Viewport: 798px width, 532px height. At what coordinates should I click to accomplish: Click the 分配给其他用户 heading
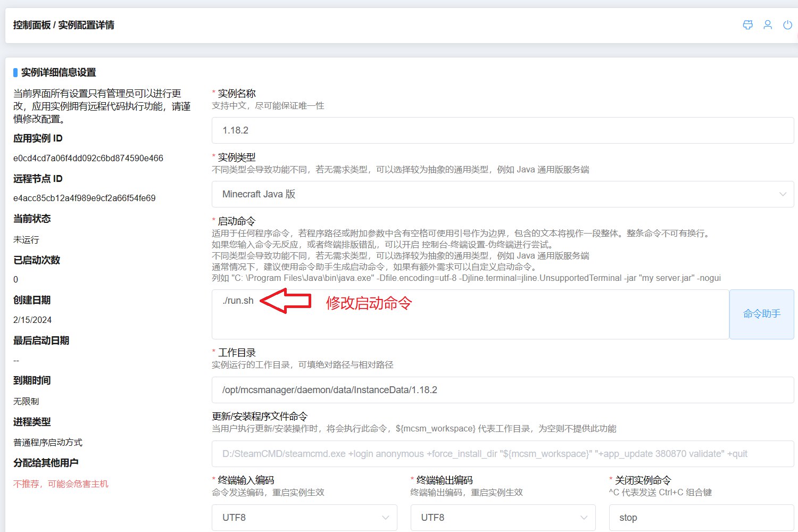pyautogui.click(x=46, y=463)
